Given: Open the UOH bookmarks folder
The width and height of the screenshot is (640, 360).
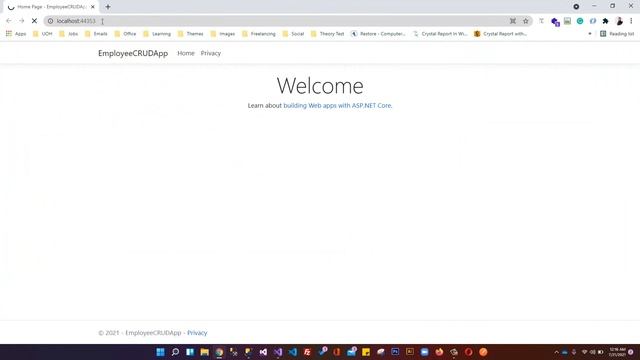Looking at the screenshot, I should click(42, 34).
